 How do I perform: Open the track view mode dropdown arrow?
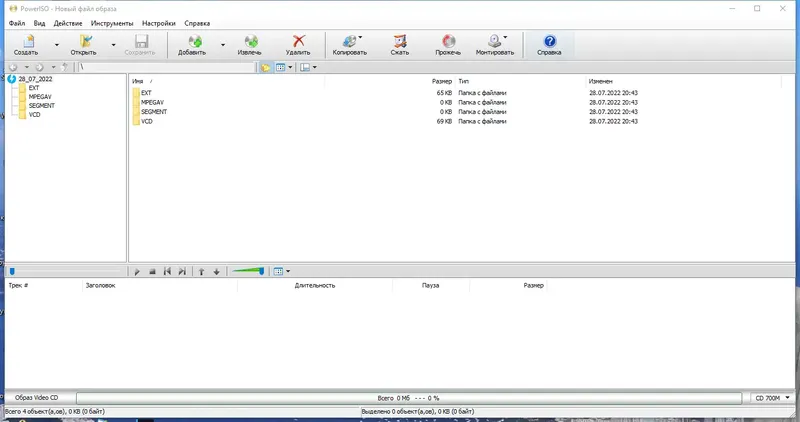tap(288, 271)
